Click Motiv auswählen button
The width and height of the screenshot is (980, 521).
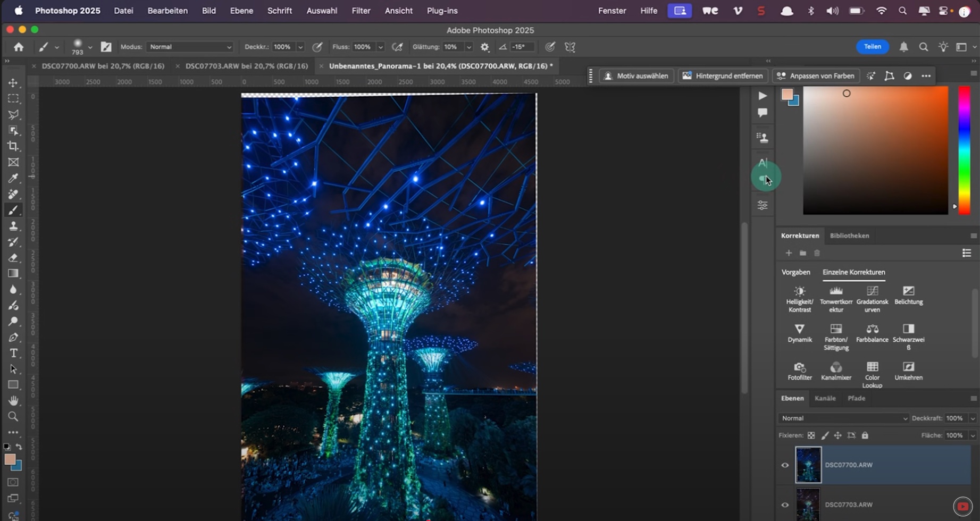point(636,76)
